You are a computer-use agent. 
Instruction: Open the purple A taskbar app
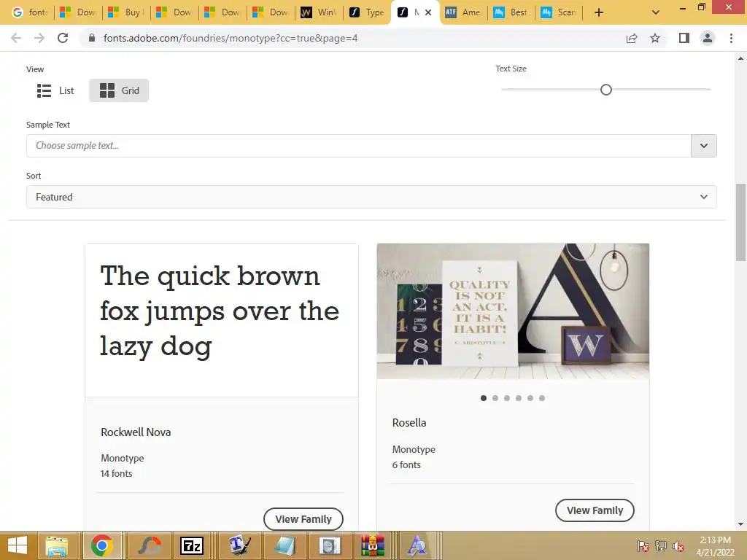(418, 545)
